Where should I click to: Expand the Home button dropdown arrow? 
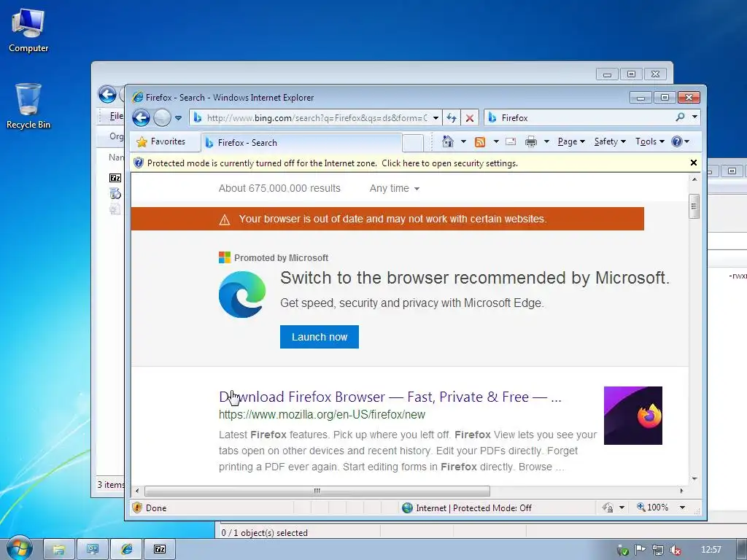pos(463,141)
